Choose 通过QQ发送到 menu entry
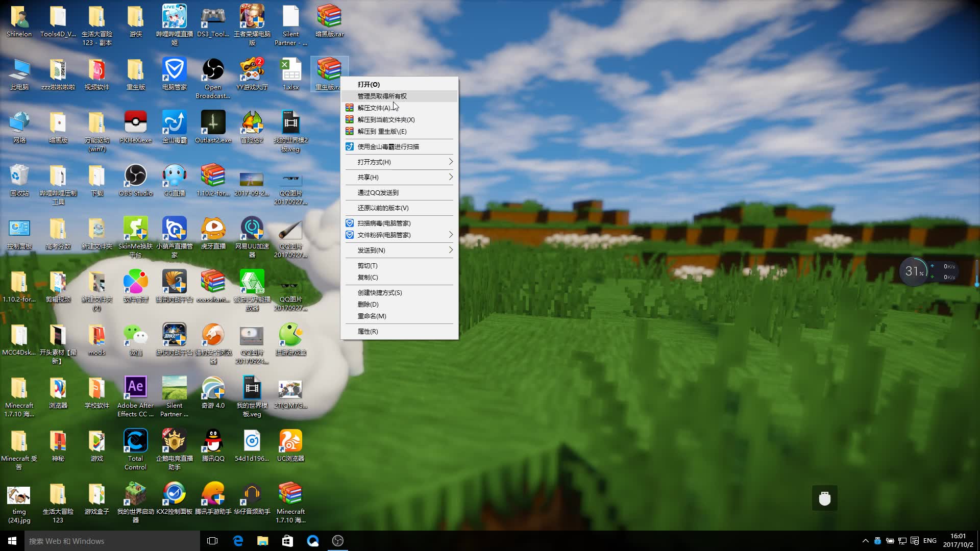Screen dimensions: 980x551 click(399, 192)
